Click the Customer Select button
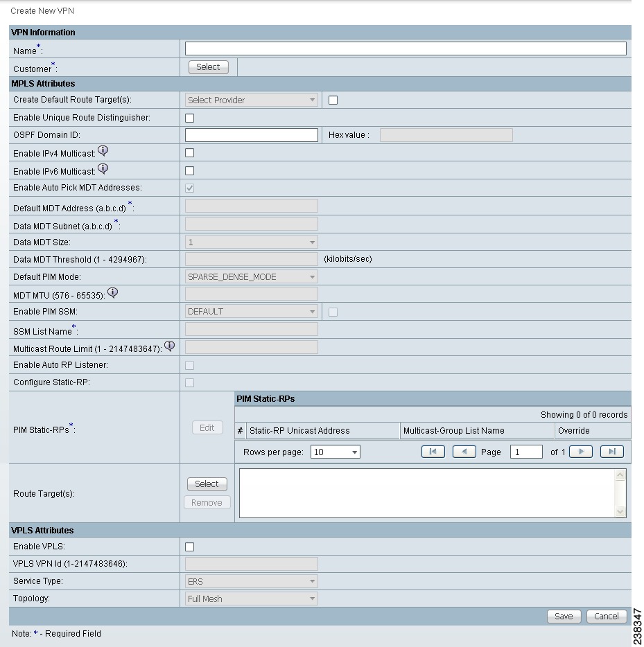 coord(209,67)
